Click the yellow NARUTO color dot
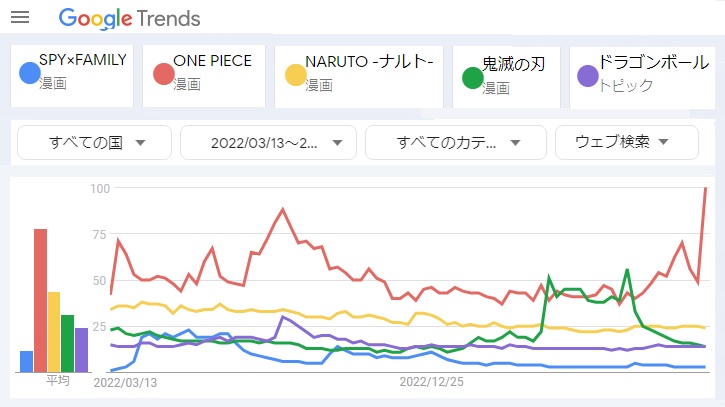Viewport: 725px width, 407px height. click(x=295, y=74)
